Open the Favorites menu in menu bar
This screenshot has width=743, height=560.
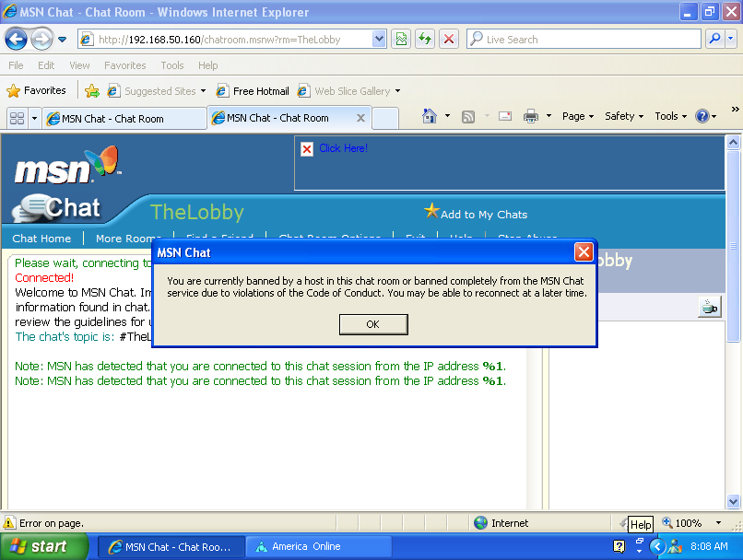124,65
